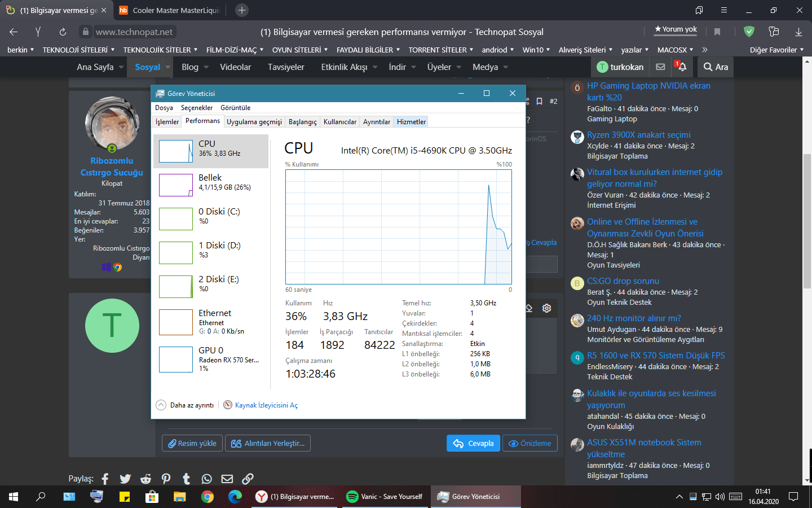Open the Görüntüle menu in Task Manager
This screenshot has width=812, height=508.
pos(236,107)
